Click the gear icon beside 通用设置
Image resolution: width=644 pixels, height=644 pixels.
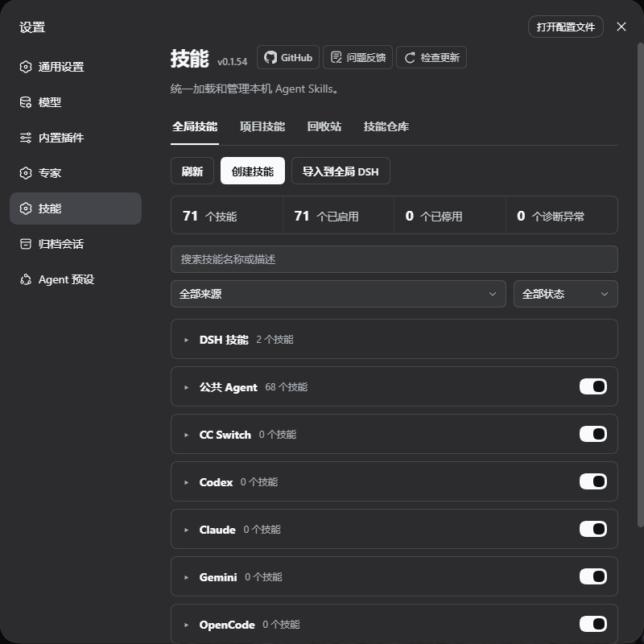[26, 67]
